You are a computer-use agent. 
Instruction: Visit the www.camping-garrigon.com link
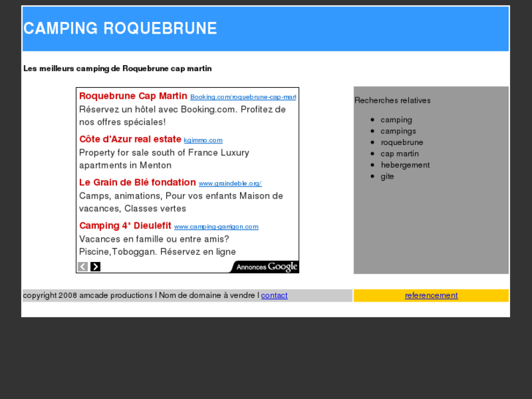216,226
